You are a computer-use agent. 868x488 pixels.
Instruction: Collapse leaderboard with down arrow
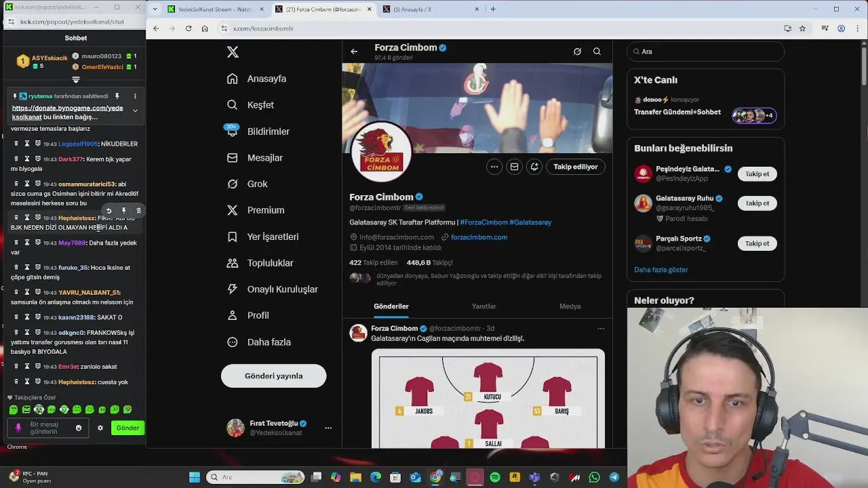click(x=76, y=80)
